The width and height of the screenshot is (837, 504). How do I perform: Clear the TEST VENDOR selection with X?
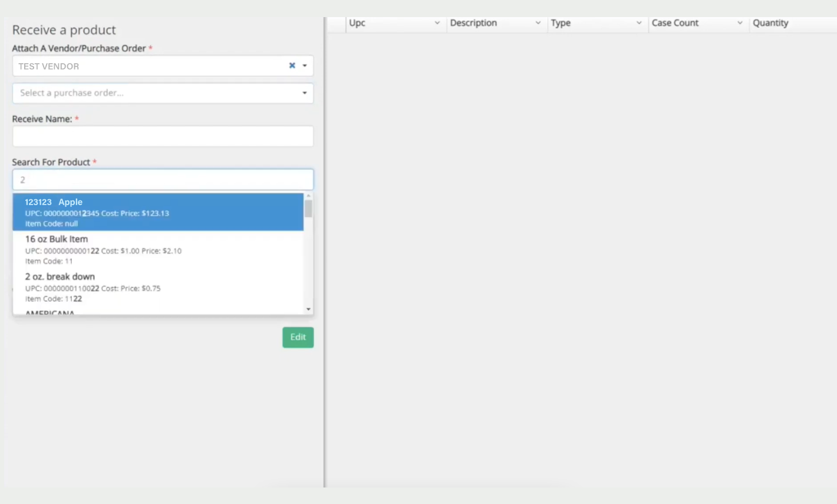[292, 65]
